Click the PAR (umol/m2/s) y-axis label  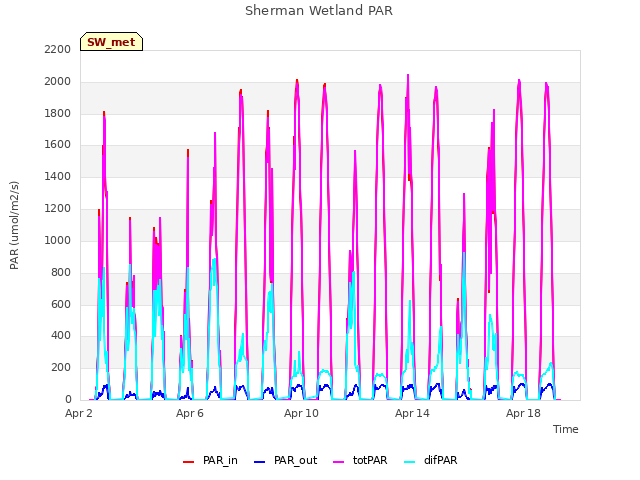pyautogui.click(x=14, y=225)
